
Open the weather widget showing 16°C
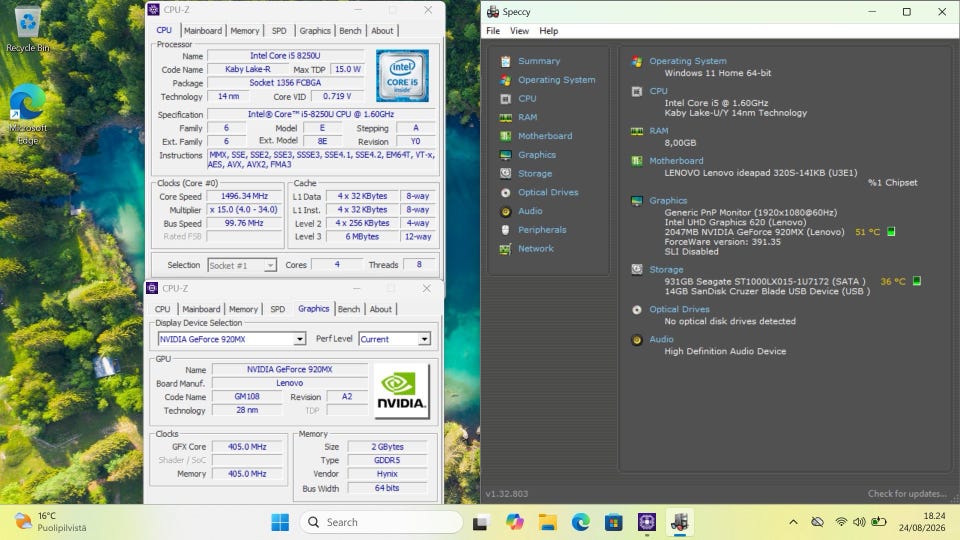pyautogui.click(x=50, y=522)
